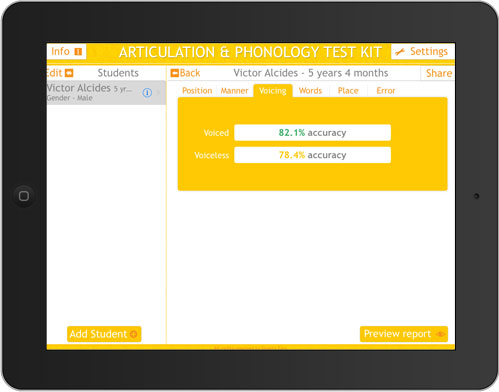Select the Voicing tab
This screenshot has width=499, height=392.
[x=273, y=91]
